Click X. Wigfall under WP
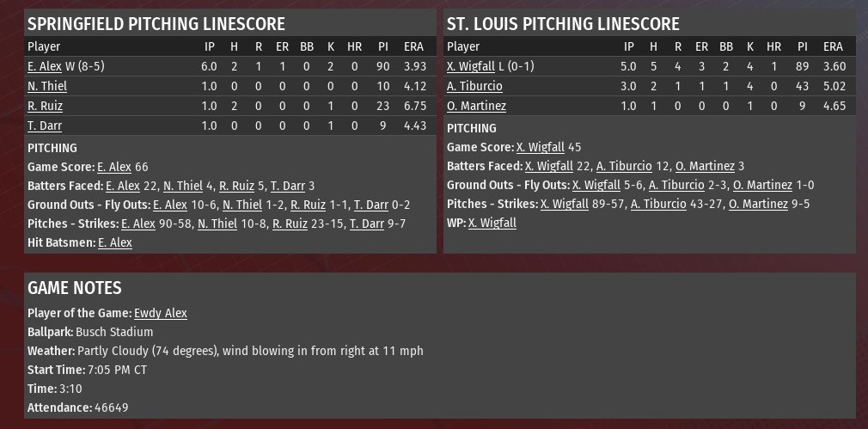868x429 pixels. tap(492, 223)
